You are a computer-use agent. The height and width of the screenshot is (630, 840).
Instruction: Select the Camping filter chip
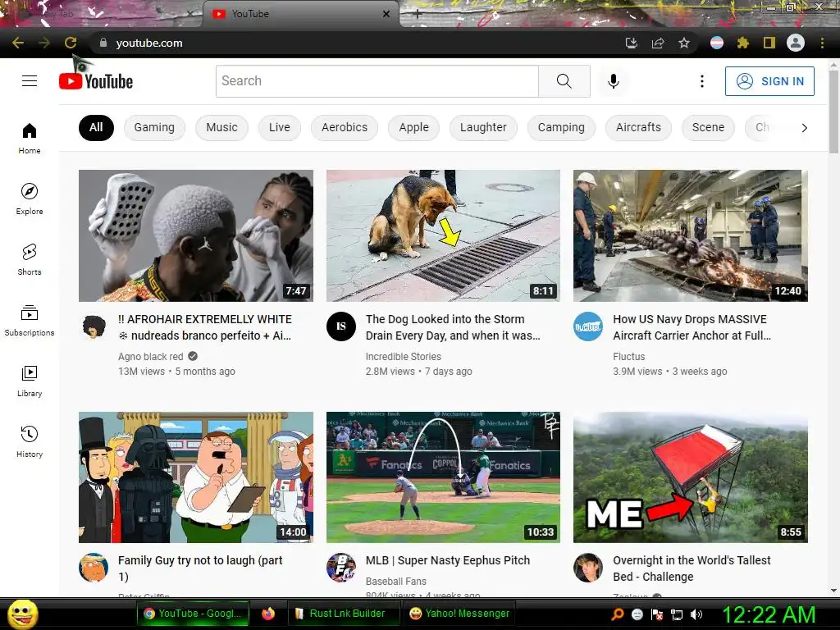click(x=561, y=127)
